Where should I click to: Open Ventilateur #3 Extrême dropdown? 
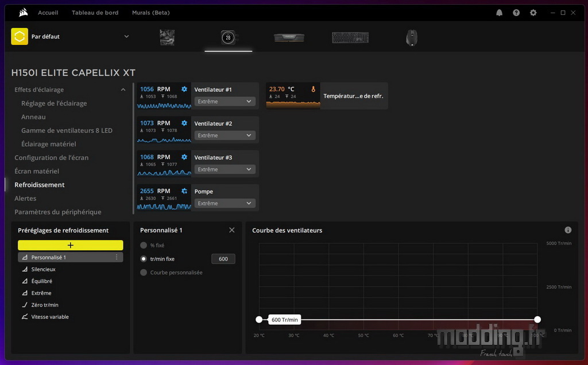click(x=225, y=169)
